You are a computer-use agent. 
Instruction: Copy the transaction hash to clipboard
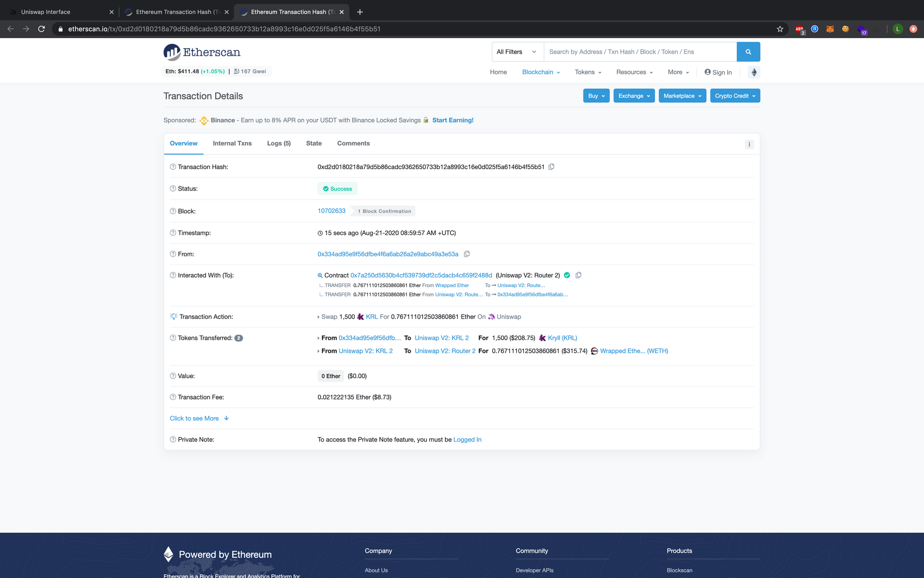[551, 167]
